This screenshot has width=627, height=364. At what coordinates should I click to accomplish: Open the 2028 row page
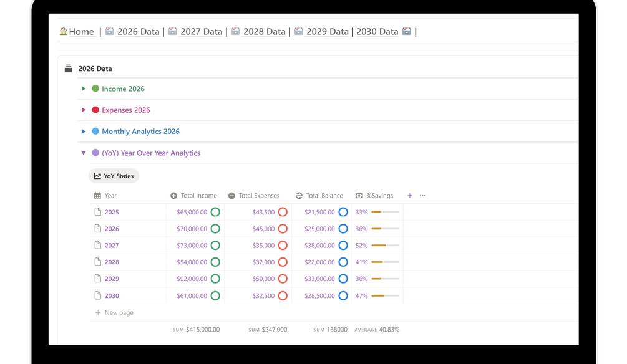pos(112,262)
